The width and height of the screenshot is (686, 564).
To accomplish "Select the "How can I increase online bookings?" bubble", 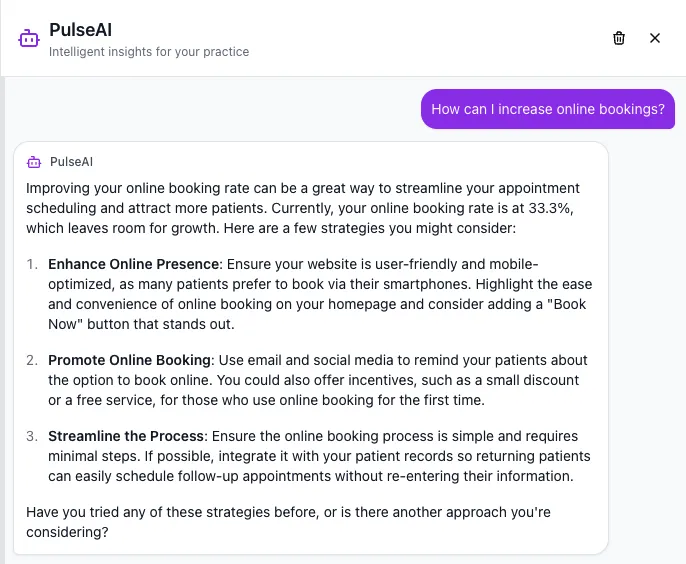I will pos(547,109).
